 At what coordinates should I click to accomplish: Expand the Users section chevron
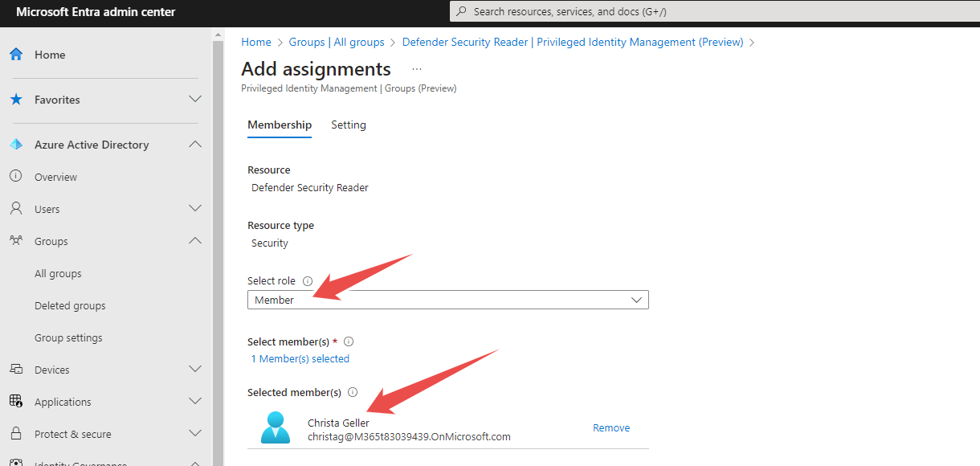click(194, 209)
